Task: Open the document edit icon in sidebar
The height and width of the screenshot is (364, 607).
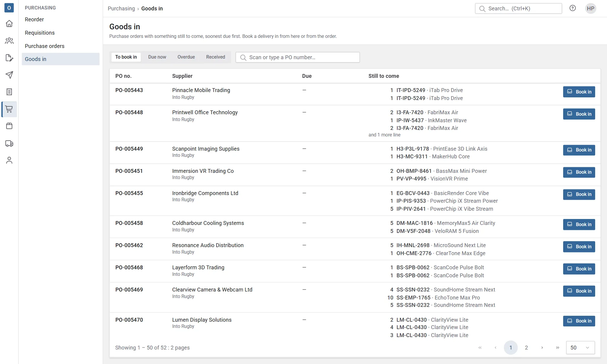Action: point(9,58)
